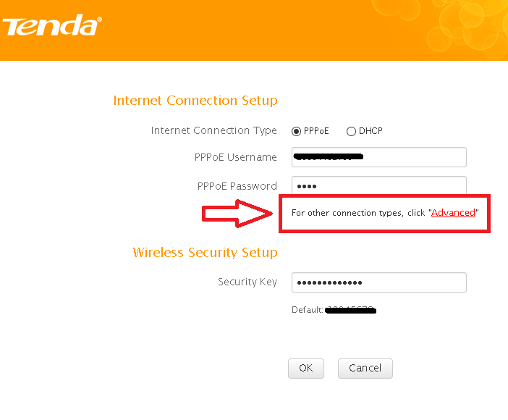
Task: Click the Tenda logo
Action: coord(51,26)
